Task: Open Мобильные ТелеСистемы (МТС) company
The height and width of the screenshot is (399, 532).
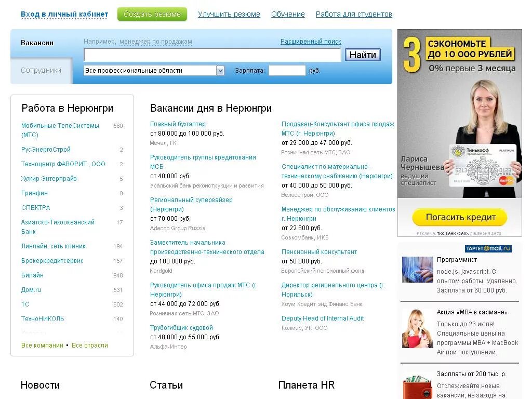Action: click(x=60, y=130)
